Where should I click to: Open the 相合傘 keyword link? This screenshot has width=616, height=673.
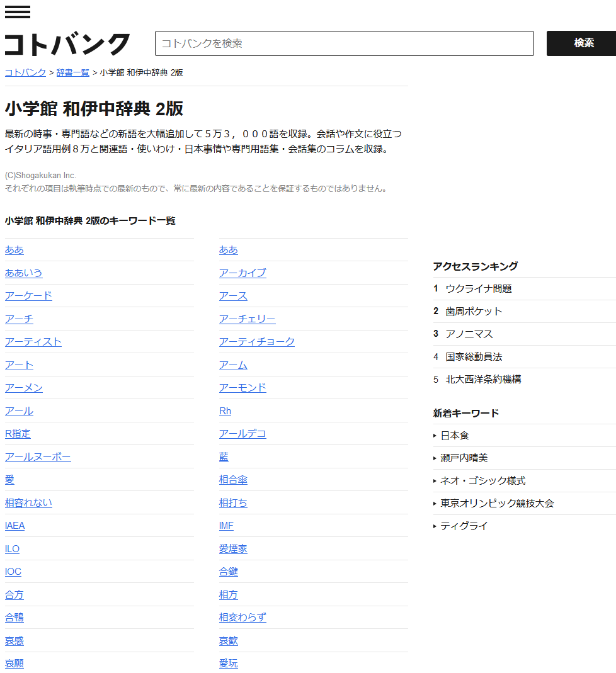pos(233,480)
